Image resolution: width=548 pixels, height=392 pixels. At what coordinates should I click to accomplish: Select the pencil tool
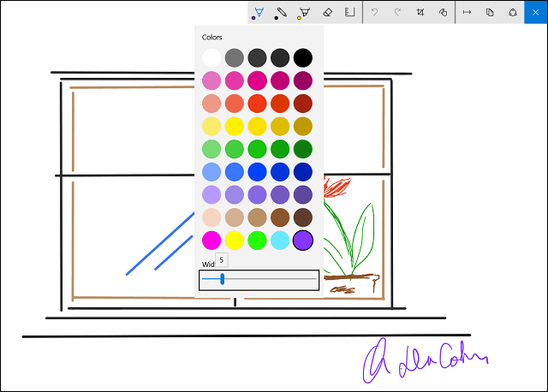click(x=280, y=13)
